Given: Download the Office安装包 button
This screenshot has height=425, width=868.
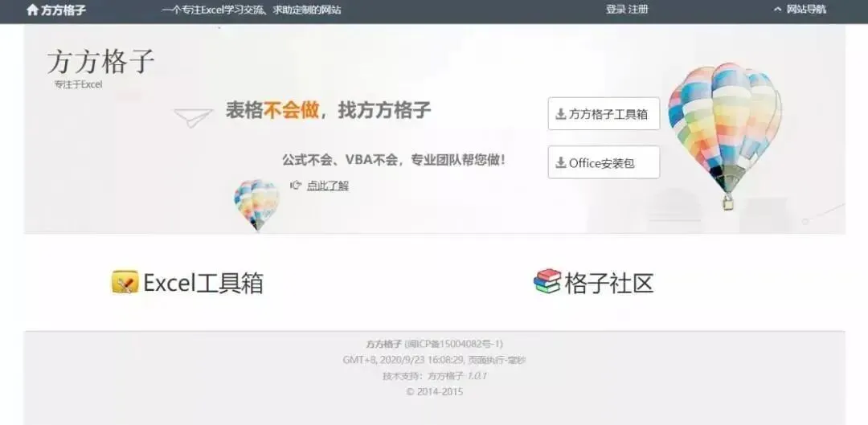Looking at the screenshot, I should pyautogui.click(x=604, y=162).
